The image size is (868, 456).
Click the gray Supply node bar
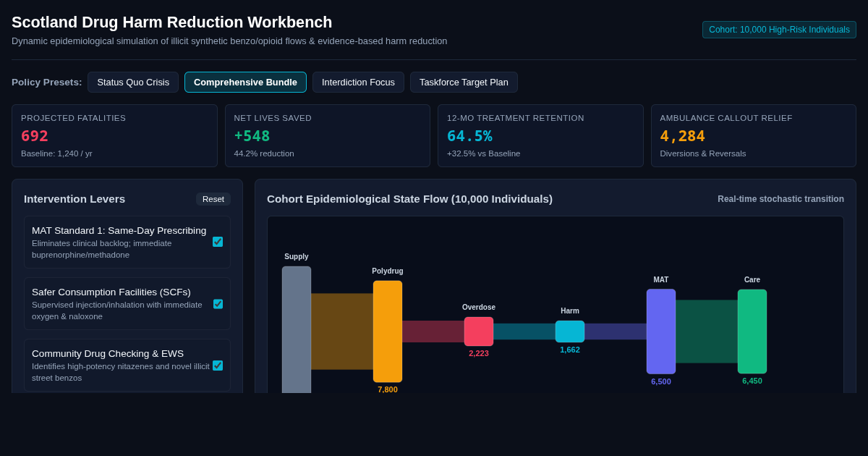tap(297, 329)
